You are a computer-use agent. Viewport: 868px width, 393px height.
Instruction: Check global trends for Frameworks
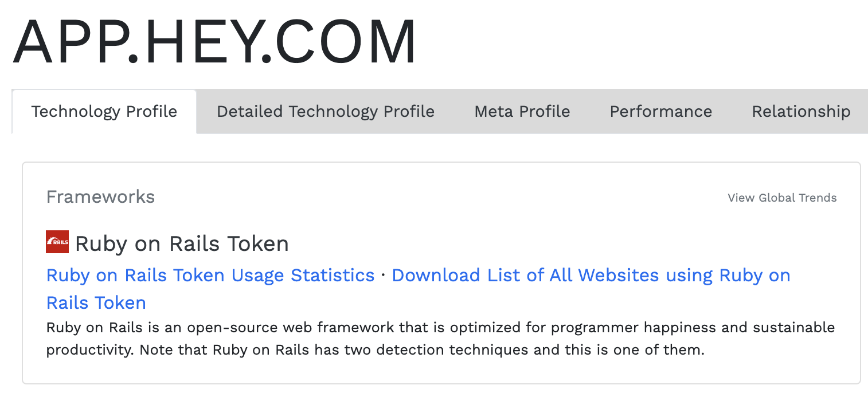point(781,198)
